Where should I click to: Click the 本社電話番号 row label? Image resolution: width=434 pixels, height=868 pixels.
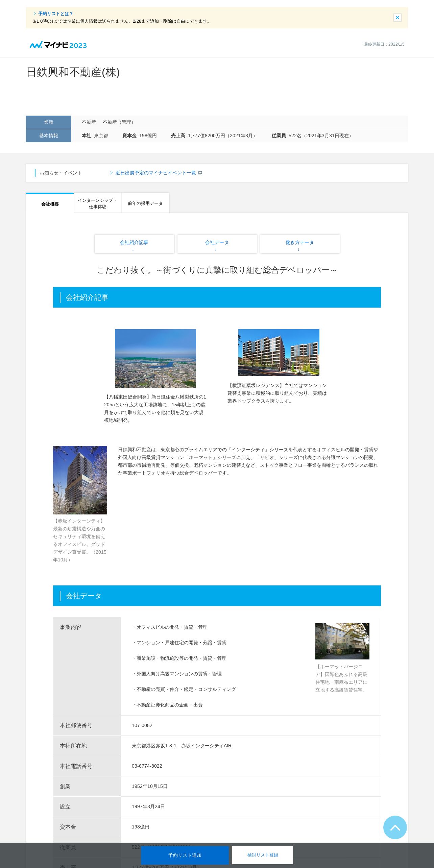coord(87,766)
